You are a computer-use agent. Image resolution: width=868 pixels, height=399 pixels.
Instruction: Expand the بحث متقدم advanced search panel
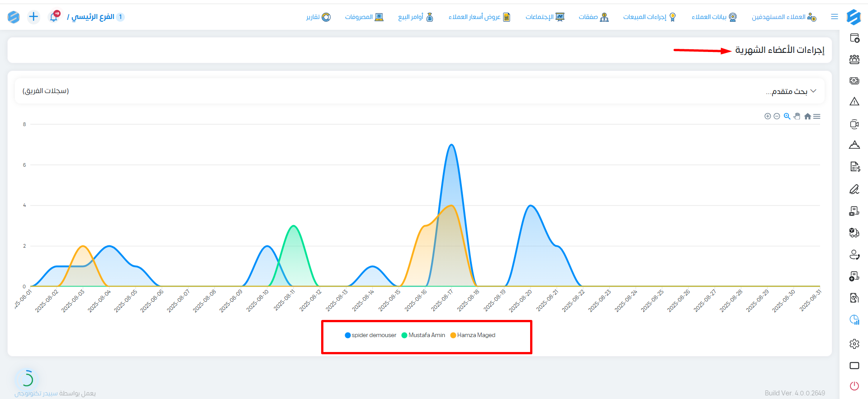click(791, 91)
